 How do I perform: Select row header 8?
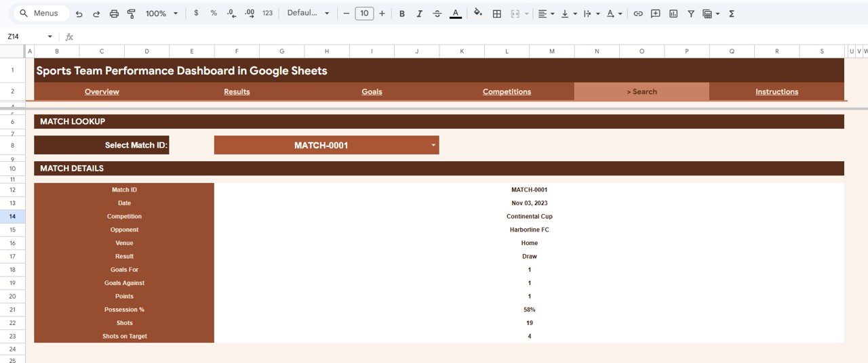pyautogui.click(x=12, y=145)
